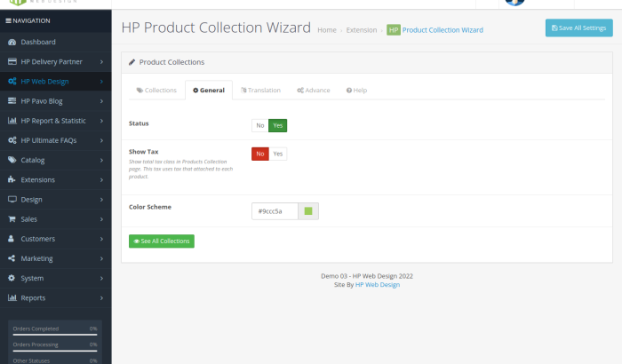Click the HP Pavo Blog list icon
The width and height of the screenshot is (622, 364).
[x=12, y=100]
